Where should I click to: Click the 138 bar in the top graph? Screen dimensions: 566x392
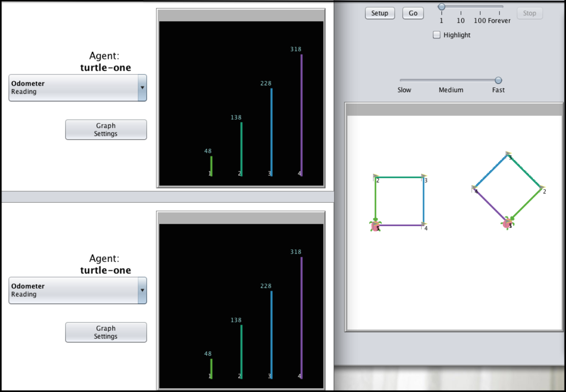(241, 149)
